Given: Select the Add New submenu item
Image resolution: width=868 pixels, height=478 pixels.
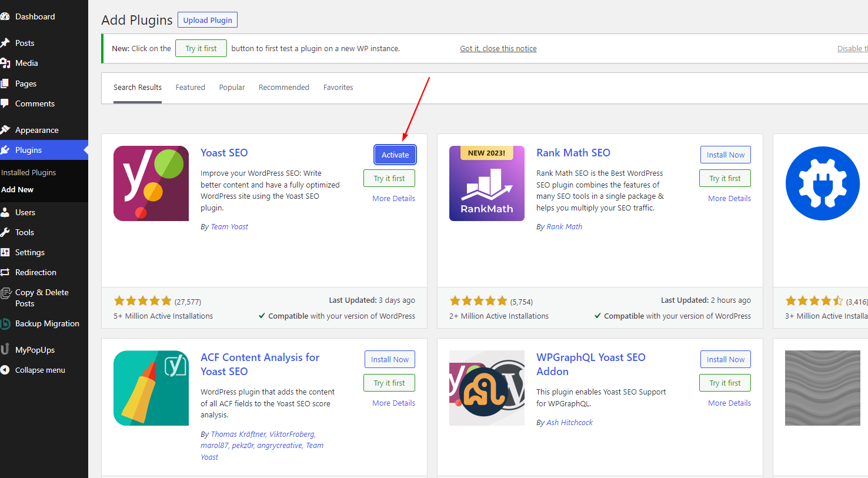Looking at the screenshot, I should click(18, 189).
